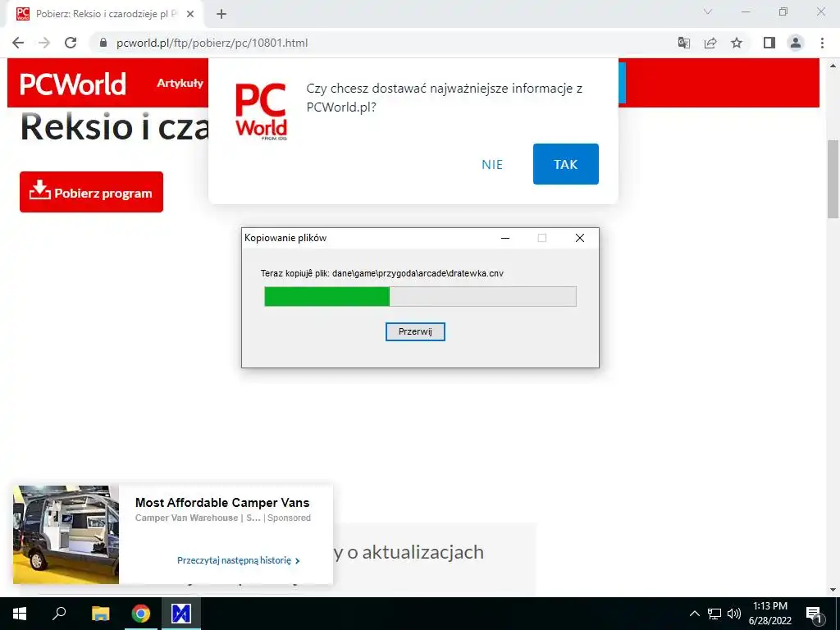Viewport: 840px width, 630px height.
Task: Open the Artykuły menu item
Action: [180, 83]
